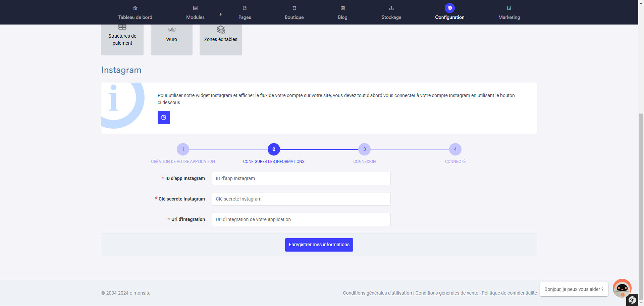Select step 2 circle Configurer les informations
This screenshot has width=644, height=306.
point(274,149)
